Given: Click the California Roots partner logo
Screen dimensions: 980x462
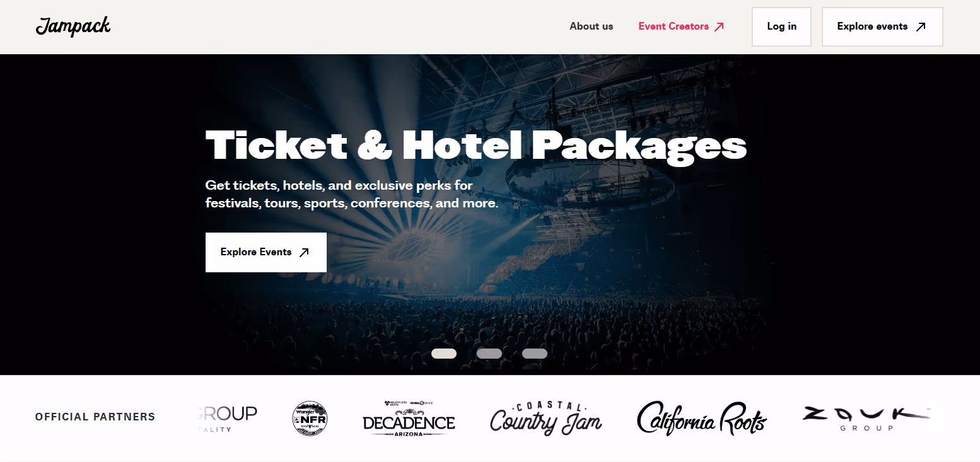Looking at the screenshot, I should (x=701, y=418).
